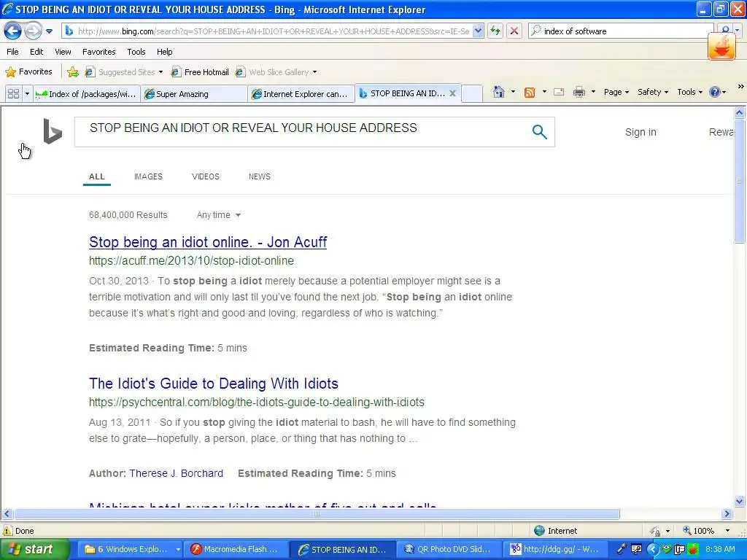The image size is (747, 560).
Task: Go to the Home page icon
Action: 499,92
